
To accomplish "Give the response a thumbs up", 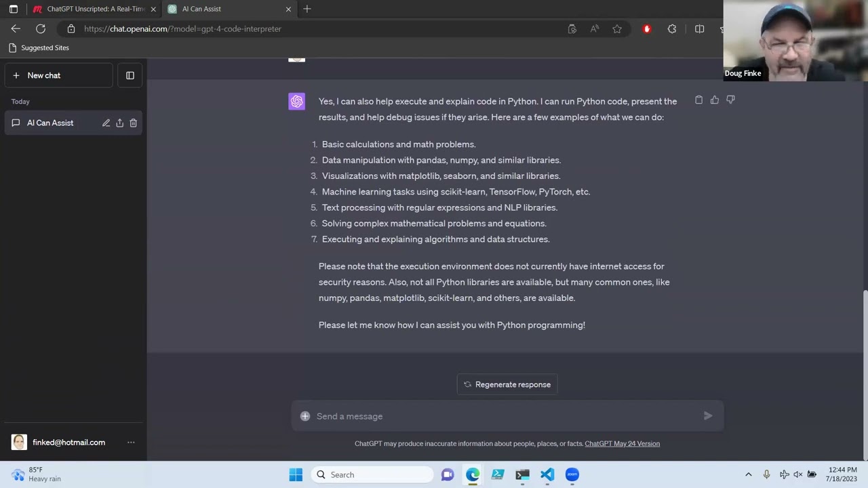I will [x=715, y=100].
